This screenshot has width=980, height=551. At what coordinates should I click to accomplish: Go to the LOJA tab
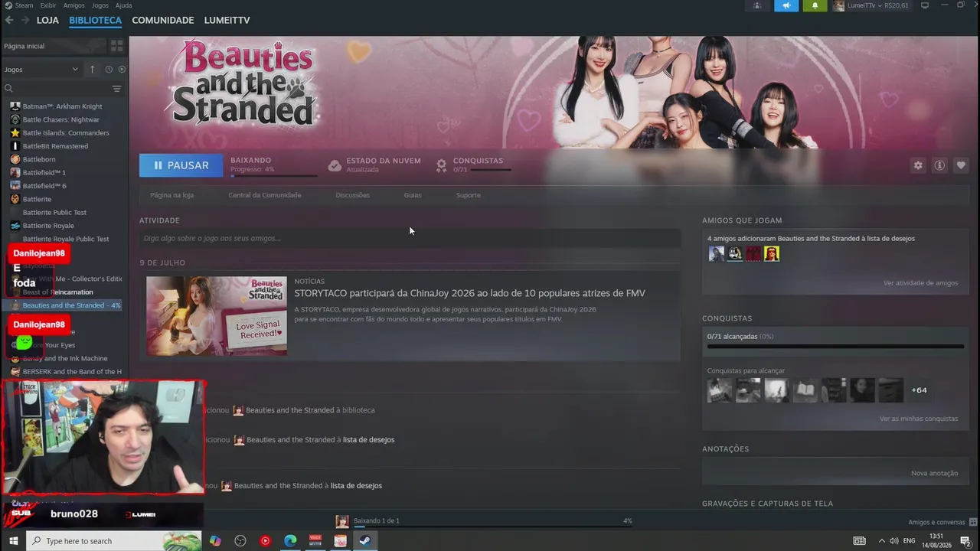tap(47, 20)
